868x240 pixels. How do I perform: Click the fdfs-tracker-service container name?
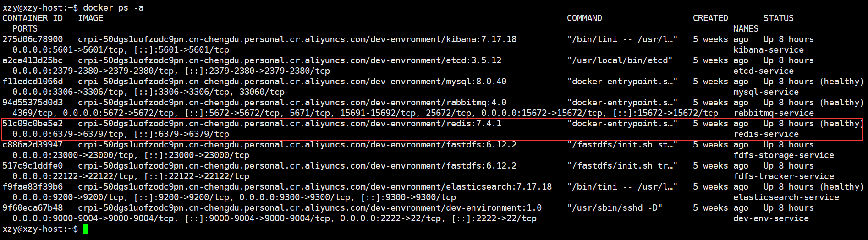784,176
